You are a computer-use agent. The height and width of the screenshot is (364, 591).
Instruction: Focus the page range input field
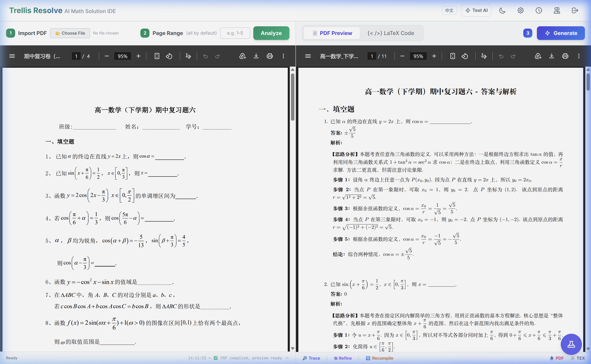pyautogui.click(x=235, y=33)
